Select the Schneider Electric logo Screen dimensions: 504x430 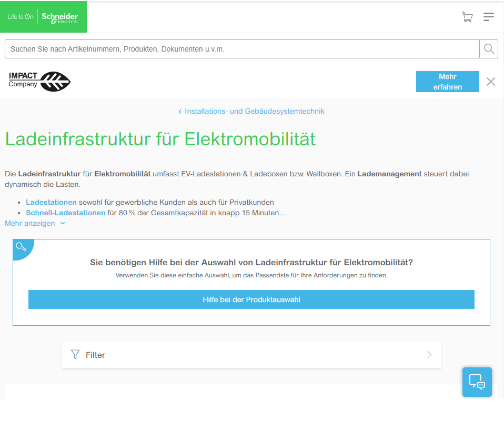(x=59, y=16)
